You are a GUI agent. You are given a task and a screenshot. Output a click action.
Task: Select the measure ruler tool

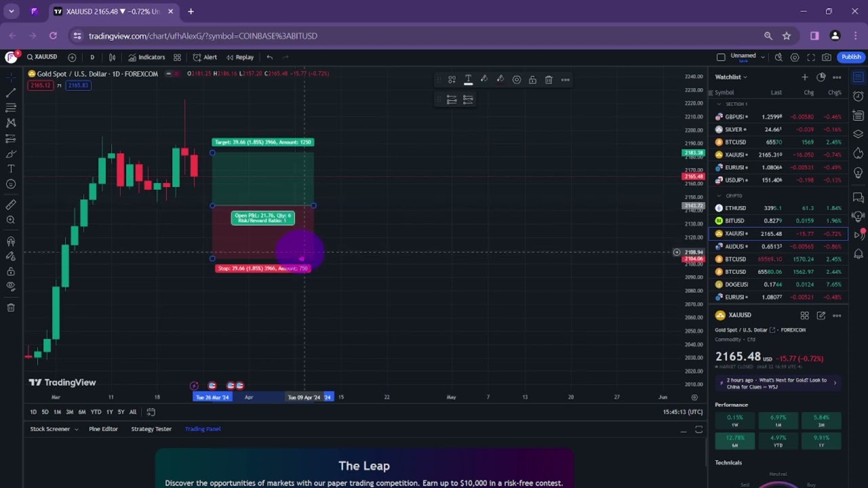point(11,205)
